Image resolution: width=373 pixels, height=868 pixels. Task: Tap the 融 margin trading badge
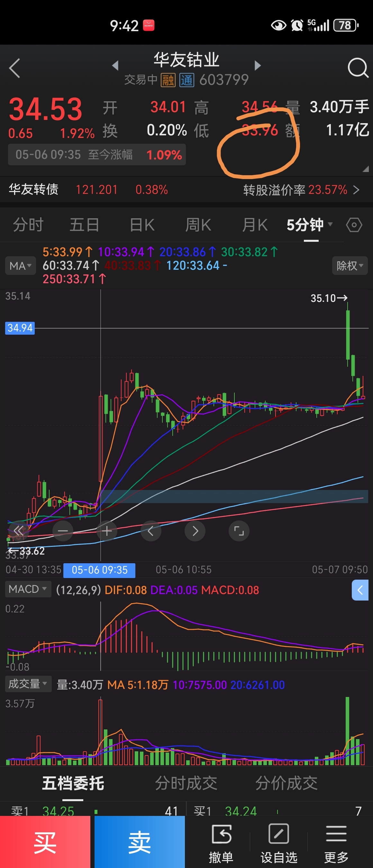point(168,80)
